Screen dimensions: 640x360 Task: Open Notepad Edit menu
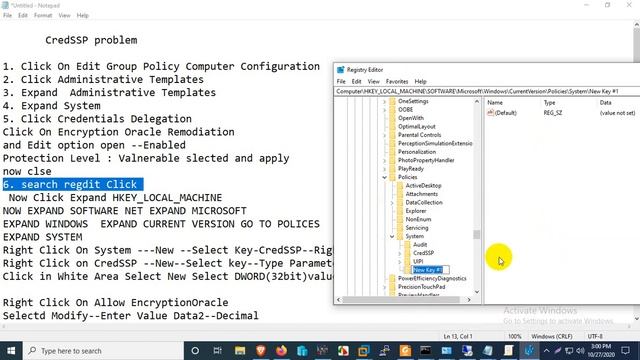[x=23, y=16]
